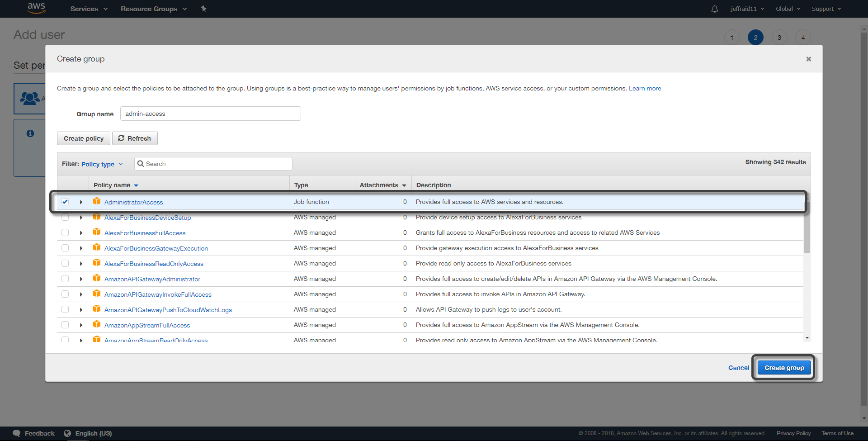
Task: Check the AmazonAPIGatewayAdministrator checkbox
Action: [65, 279]
